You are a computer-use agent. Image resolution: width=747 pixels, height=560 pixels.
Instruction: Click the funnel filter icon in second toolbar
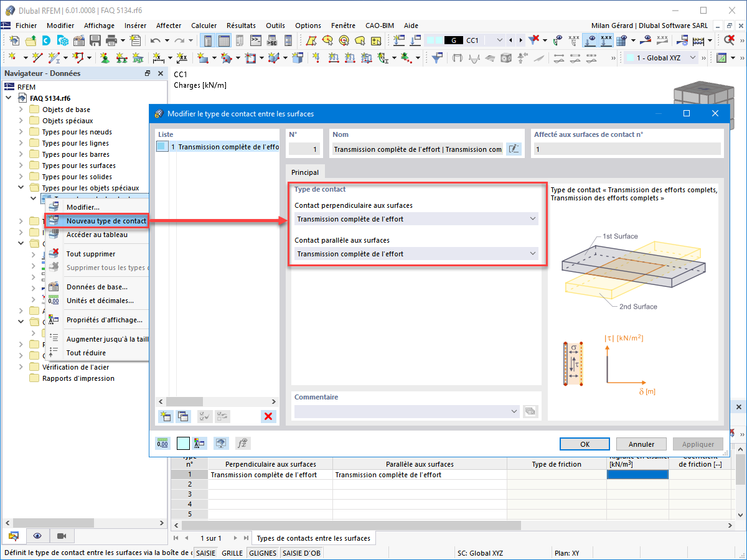tap(438, 58)
